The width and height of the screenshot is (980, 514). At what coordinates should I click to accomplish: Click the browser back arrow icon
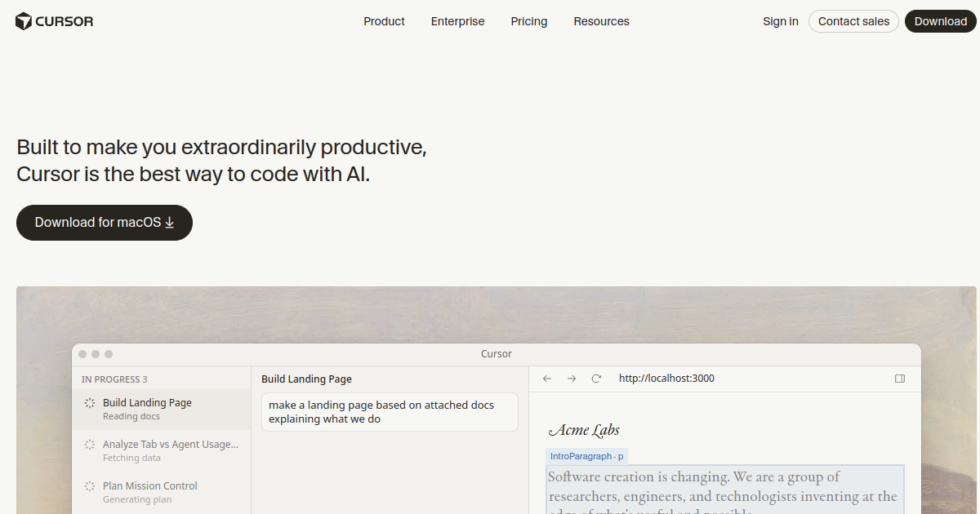[x=547, y=379]
